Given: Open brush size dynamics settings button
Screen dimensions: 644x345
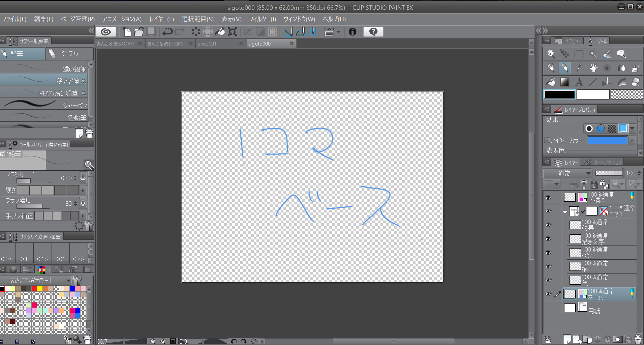Looking at the screenshot, I should 83,178.
